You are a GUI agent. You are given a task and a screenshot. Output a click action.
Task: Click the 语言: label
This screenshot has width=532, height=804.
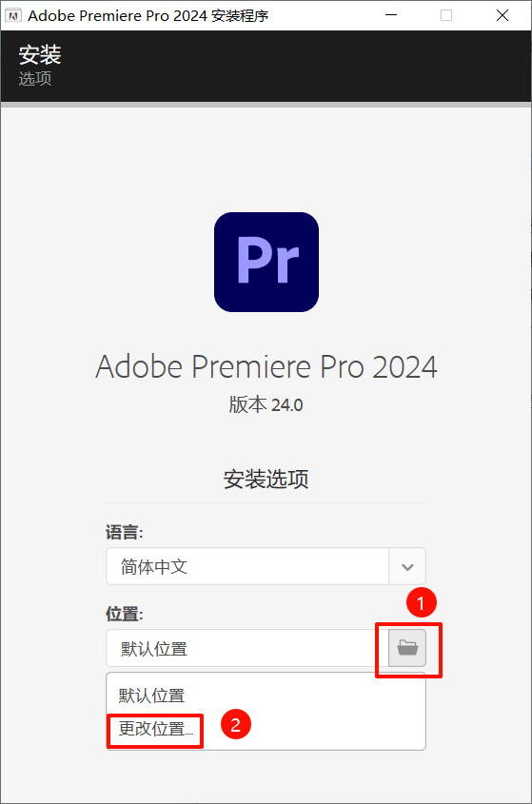[x=124, y=532]
